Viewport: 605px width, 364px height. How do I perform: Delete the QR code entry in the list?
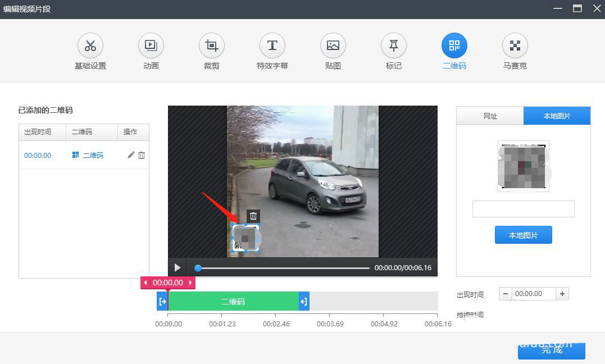pyautogui.click(x=142, y=155)
